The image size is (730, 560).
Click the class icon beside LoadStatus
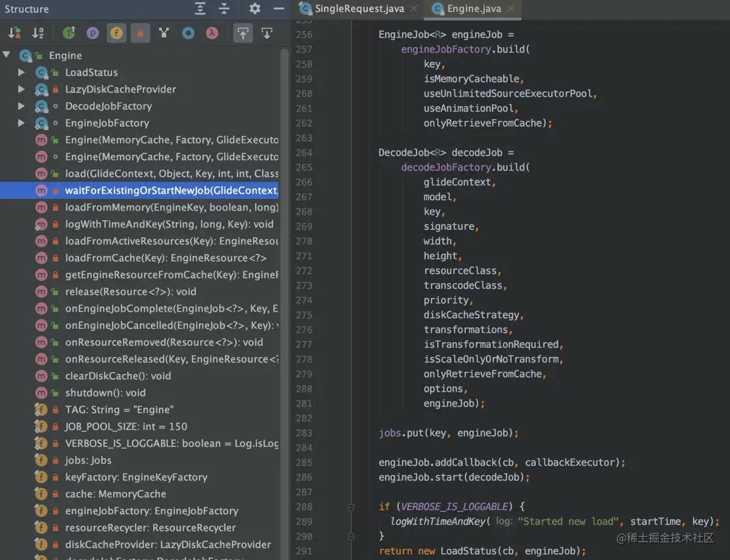(x=41, y=72)
